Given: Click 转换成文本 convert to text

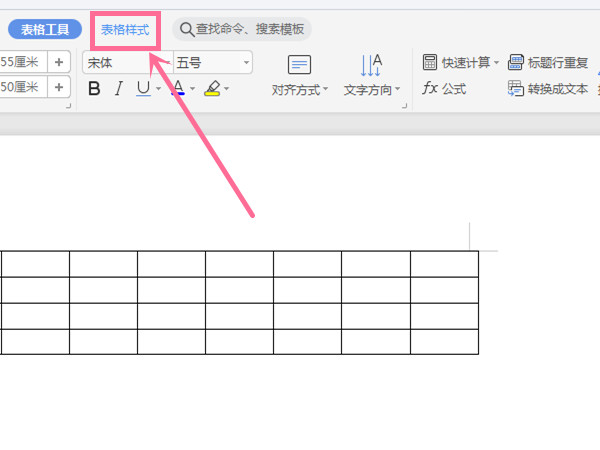Looking at the screenshot, I should click(x=548, y=89).
